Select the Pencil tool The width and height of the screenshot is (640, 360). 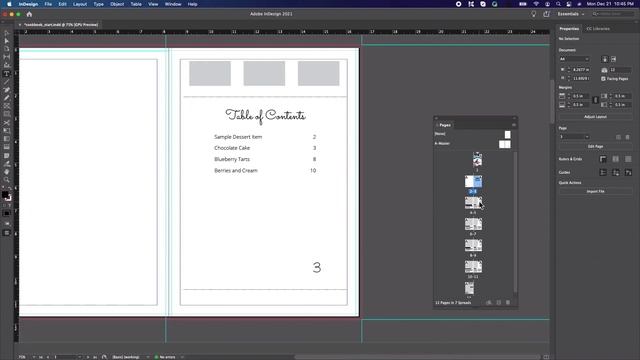7,98
